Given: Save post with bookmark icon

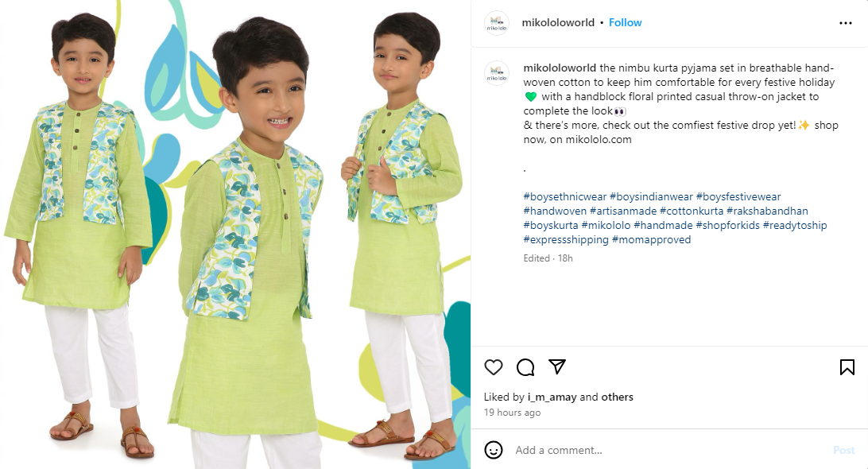Looking at the screenshot, I should (847, 367).
